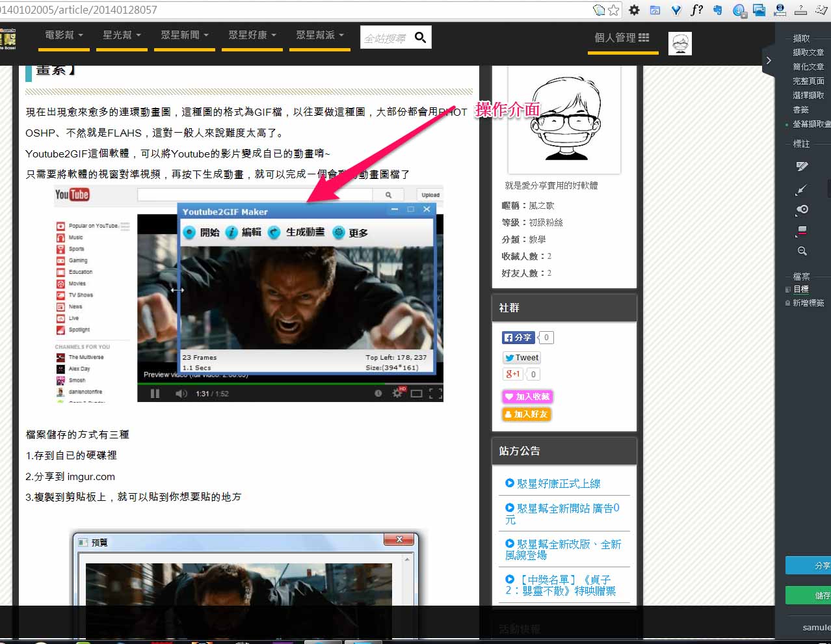The image size is (831, 644).
Task: Click the pink 加入收藏 button
Action: click(x=527, y=396)
